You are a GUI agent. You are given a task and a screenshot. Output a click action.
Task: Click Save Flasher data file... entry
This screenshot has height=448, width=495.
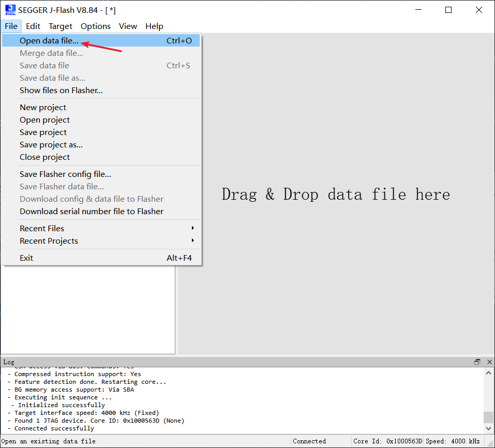tap(101, 187)
